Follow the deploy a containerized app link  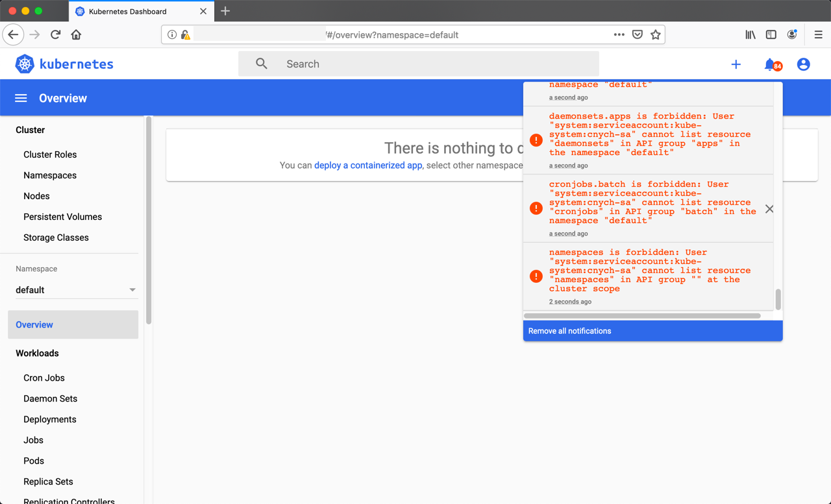pos(368,165)
